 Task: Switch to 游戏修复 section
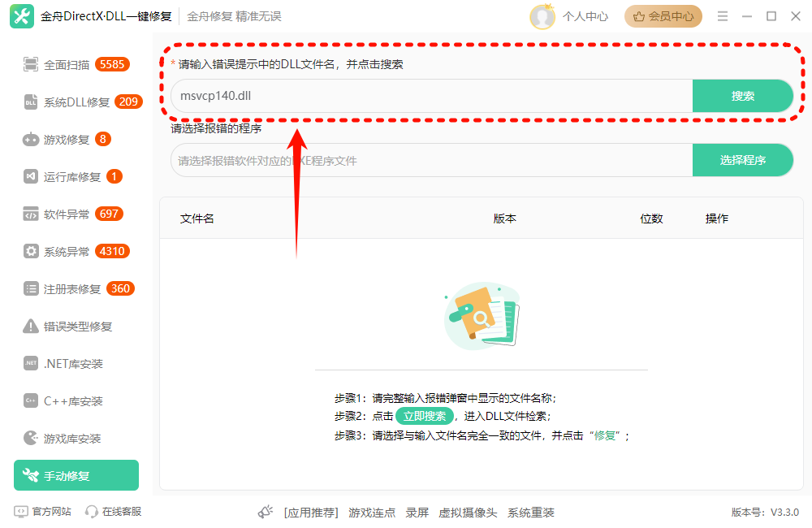coord(76,140)
